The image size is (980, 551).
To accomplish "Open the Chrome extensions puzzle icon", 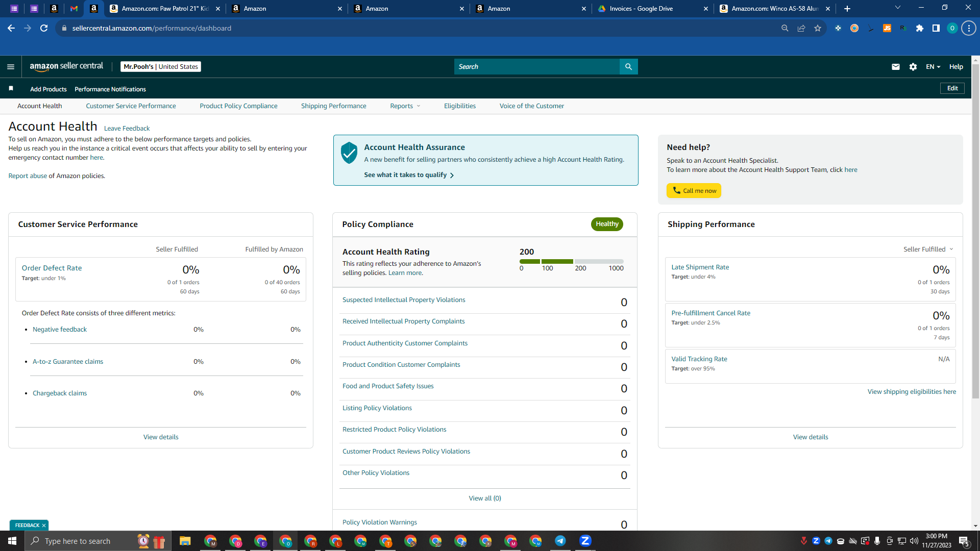I will click(920, 28).
